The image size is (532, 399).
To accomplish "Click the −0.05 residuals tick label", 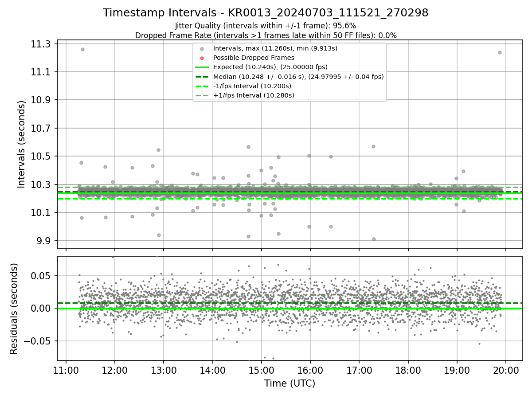I will (38, 341).
